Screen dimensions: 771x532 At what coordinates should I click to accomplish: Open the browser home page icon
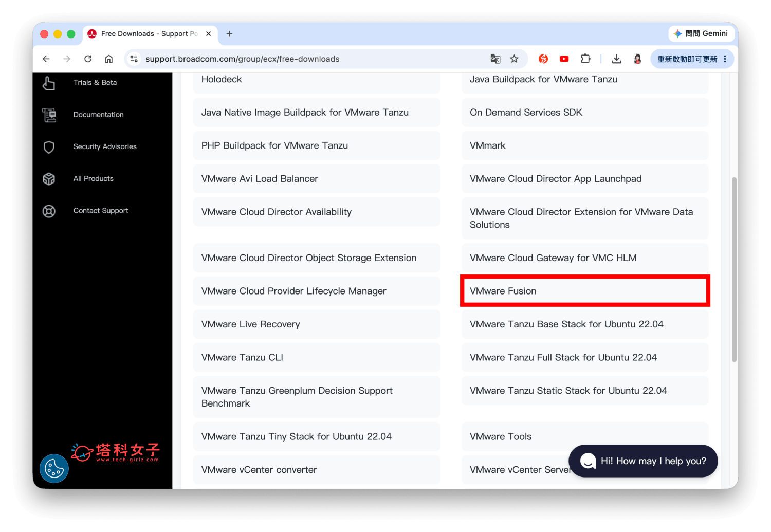(109, 59)
